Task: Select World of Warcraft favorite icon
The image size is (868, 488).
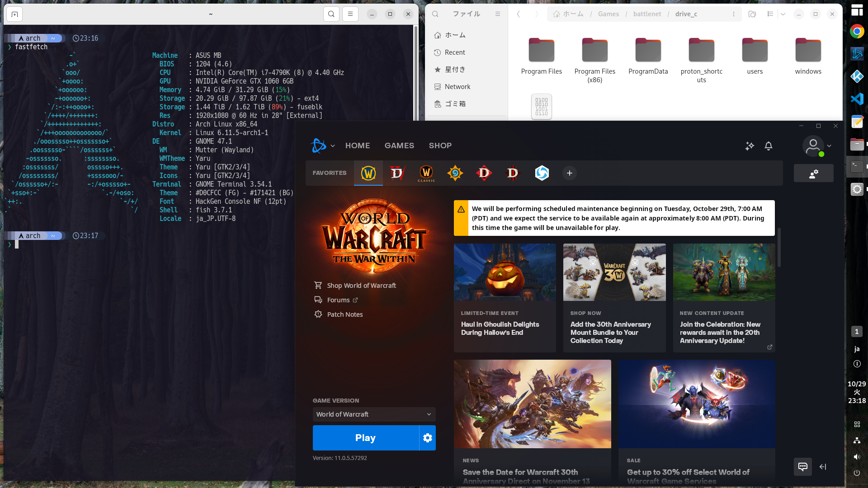Action: coord(368,173)
